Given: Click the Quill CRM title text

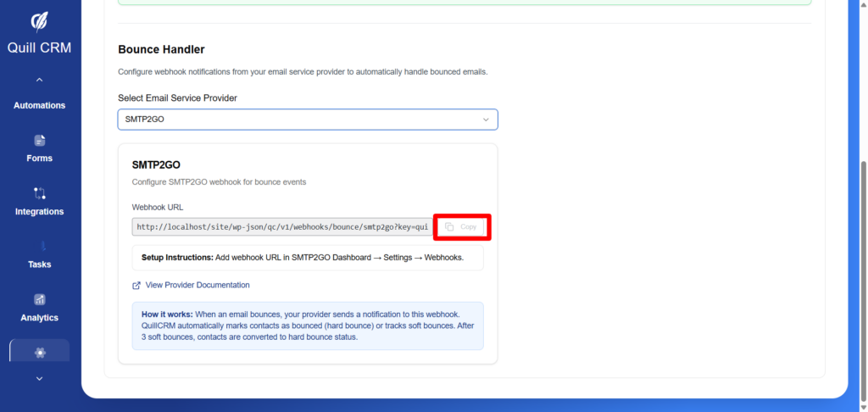Looking at the screenshot, I should pyautogui.click(x=40, y=47).
